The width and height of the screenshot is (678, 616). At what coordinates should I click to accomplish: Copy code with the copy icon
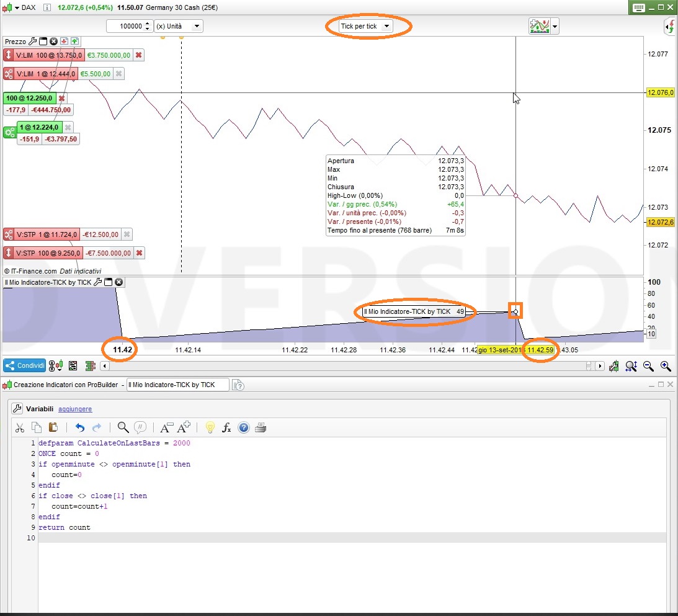[37, 427]
